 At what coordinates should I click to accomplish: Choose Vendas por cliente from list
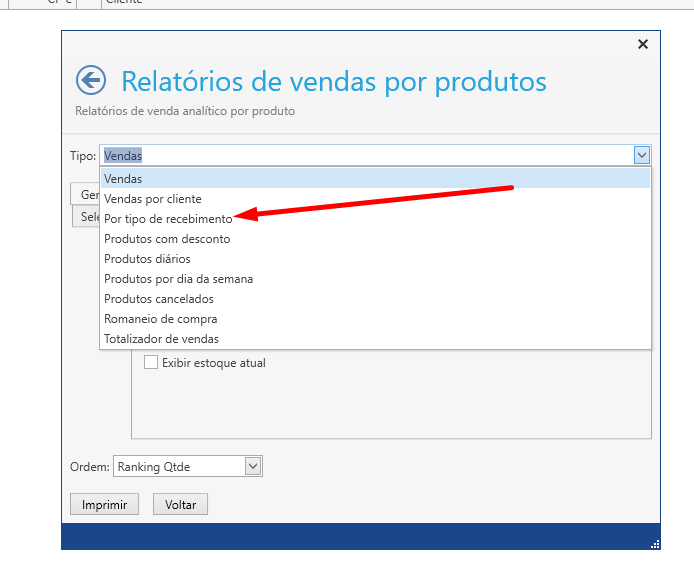(x=152, y=199)
